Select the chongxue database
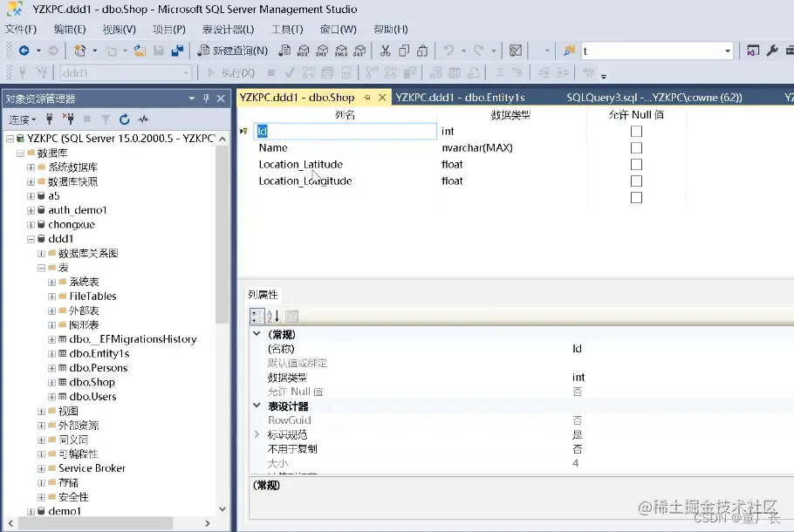Image resolution: width=794 pixels, height=532 pixels. [x=72, y=224]
